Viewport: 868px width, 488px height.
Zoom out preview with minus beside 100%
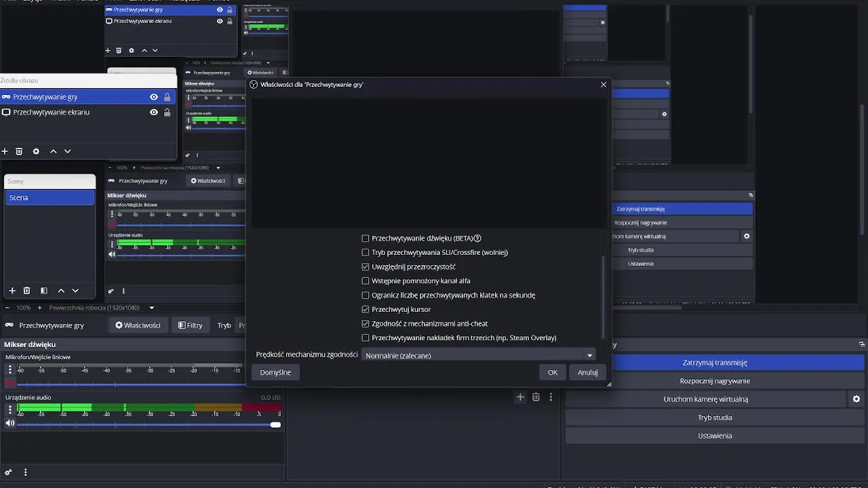pos(7,308)
